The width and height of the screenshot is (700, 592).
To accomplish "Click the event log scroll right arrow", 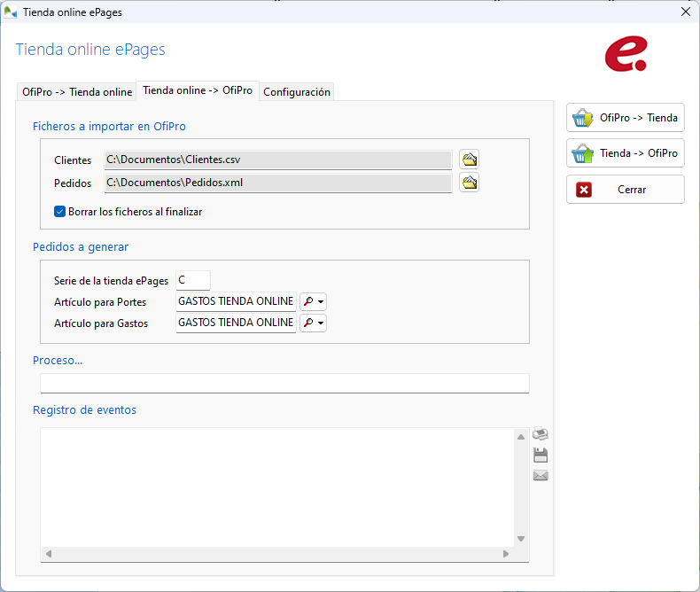I will tap(506, 554).
